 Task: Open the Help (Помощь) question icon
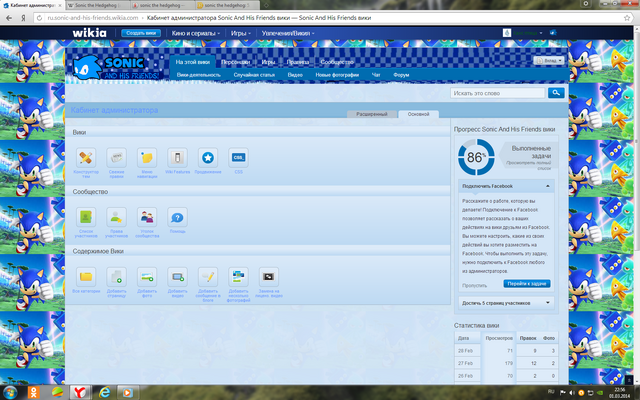pyautogui.click(x=178, y=217)
